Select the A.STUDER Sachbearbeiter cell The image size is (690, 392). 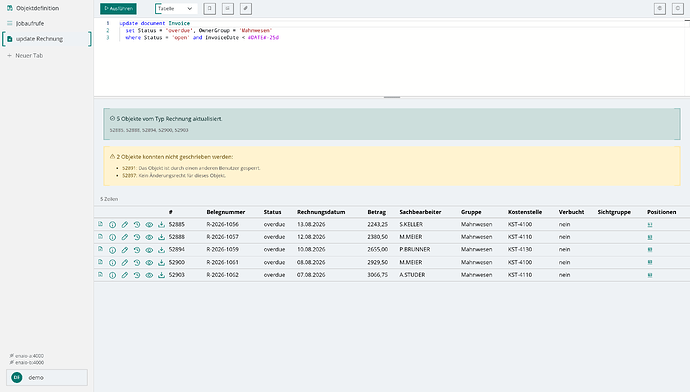[x=412, y=275]
